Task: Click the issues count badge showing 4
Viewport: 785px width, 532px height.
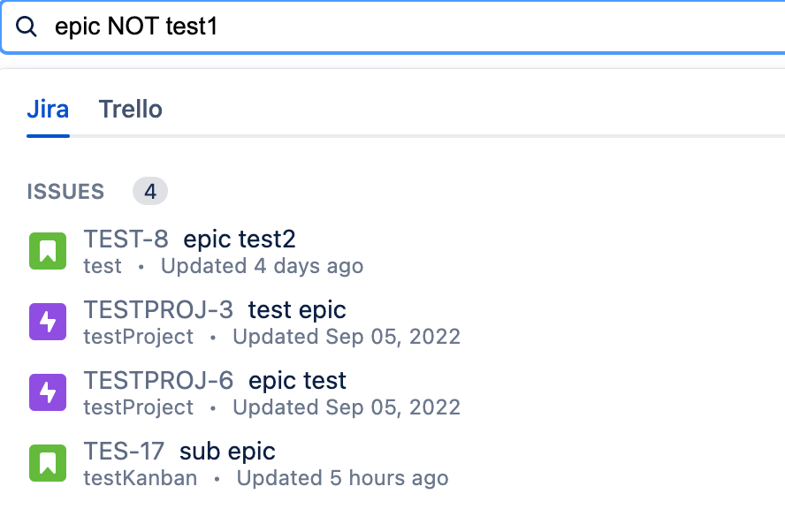Action: pos(150,191)
